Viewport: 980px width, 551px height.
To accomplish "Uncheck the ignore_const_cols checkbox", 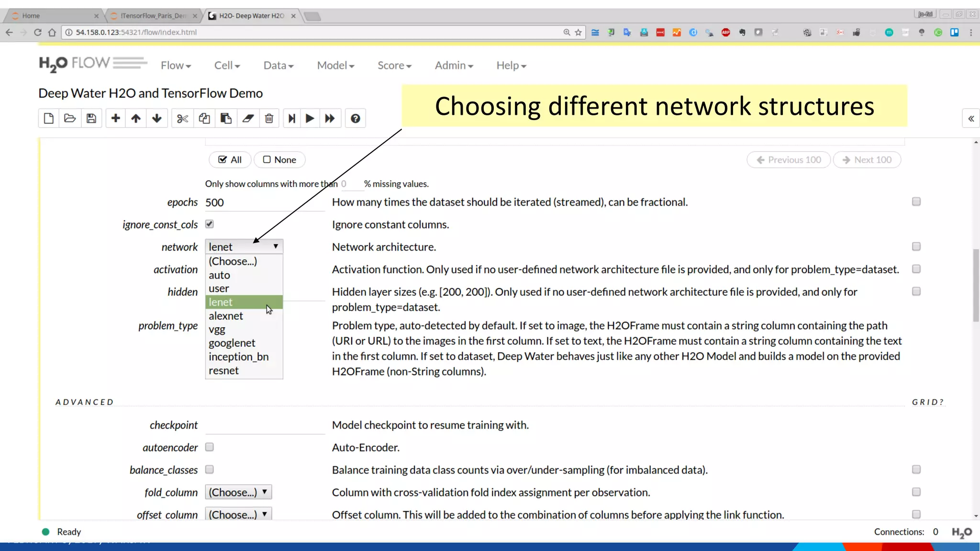I will tap(210, 224).
